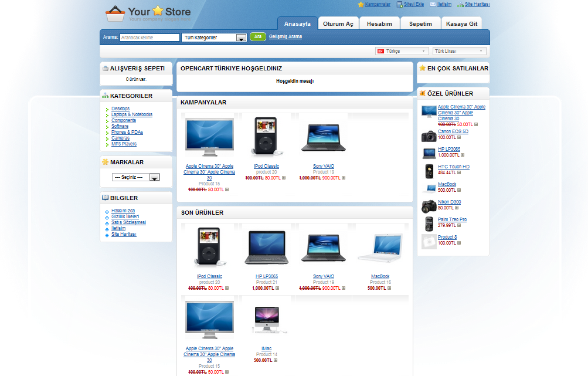Click the sitemap icon beside Site Haritası top link

[460, 5]
